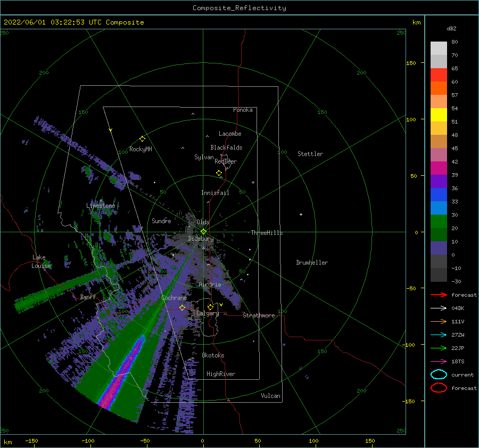Click the cyan 'current' ellipse icon

[439, 374]
